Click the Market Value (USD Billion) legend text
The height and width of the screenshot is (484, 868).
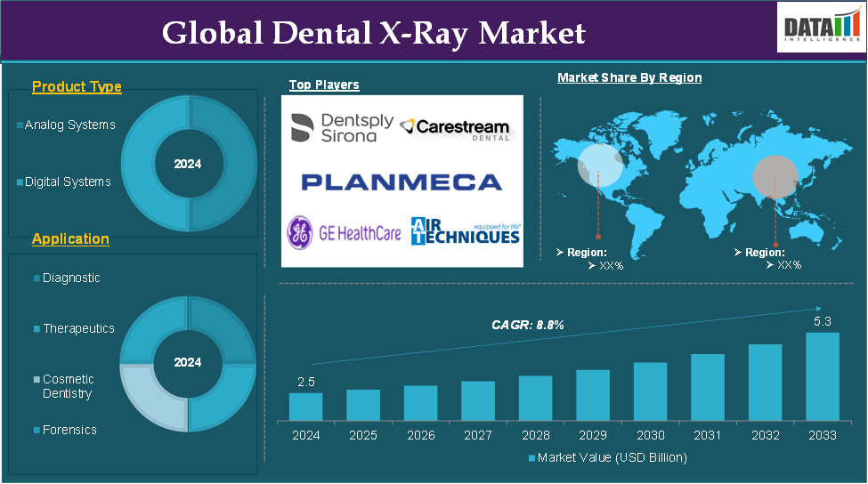(x=612, y=458)
